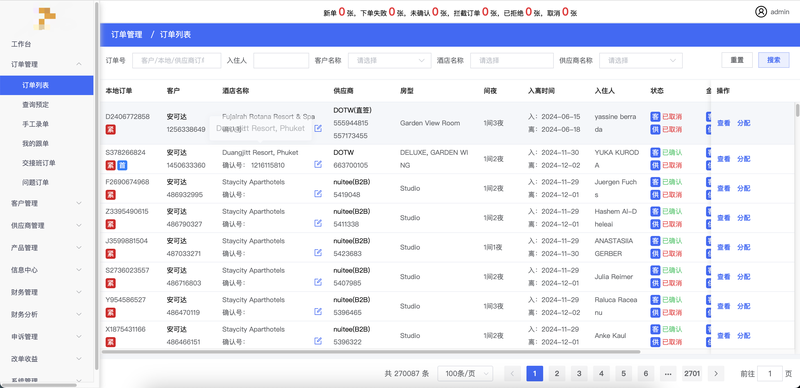Click supplier number 663700105
800x388 pixels.
pos(351,165)
